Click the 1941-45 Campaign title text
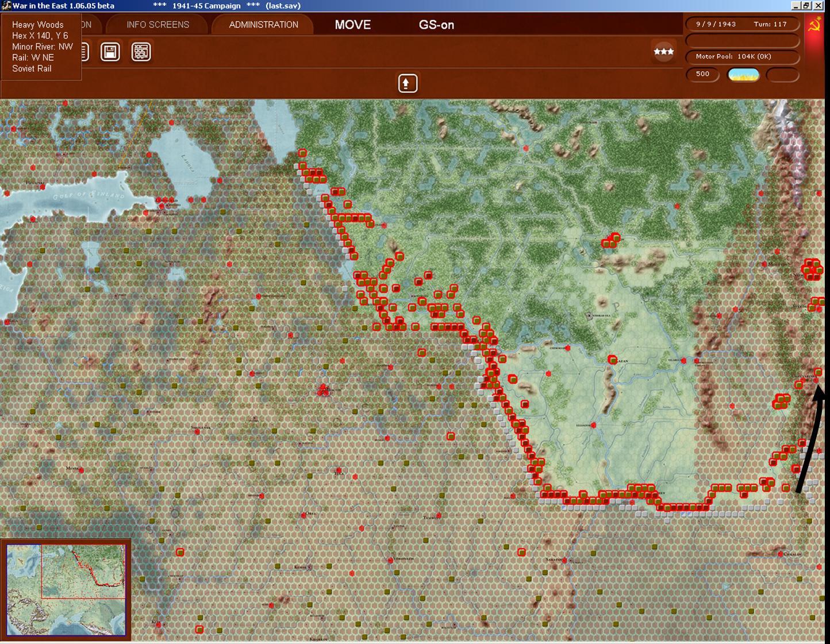 tap(206, 6)
